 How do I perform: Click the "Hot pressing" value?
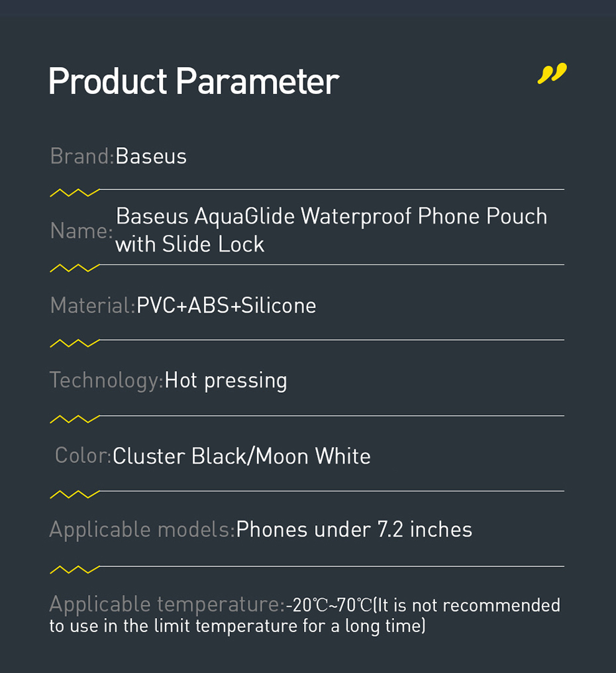click(226, 381)
